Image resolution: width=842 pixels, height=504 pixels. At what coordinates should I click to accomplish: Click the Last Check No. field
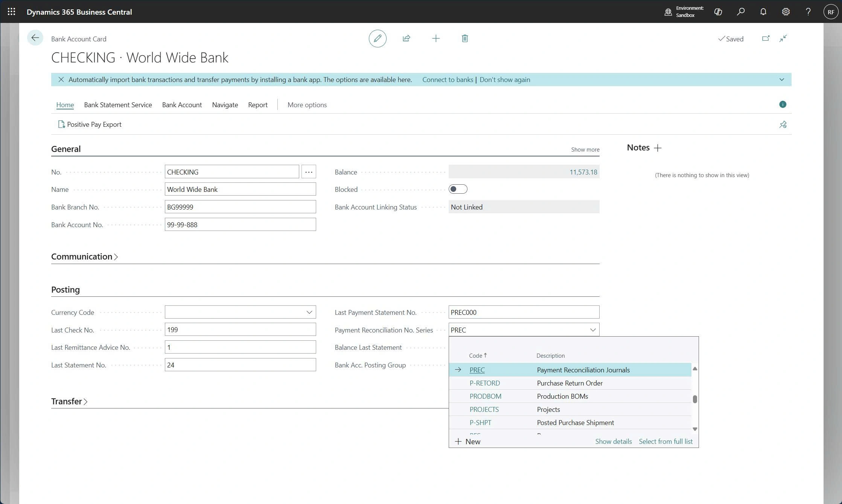[x=240, y=329]
